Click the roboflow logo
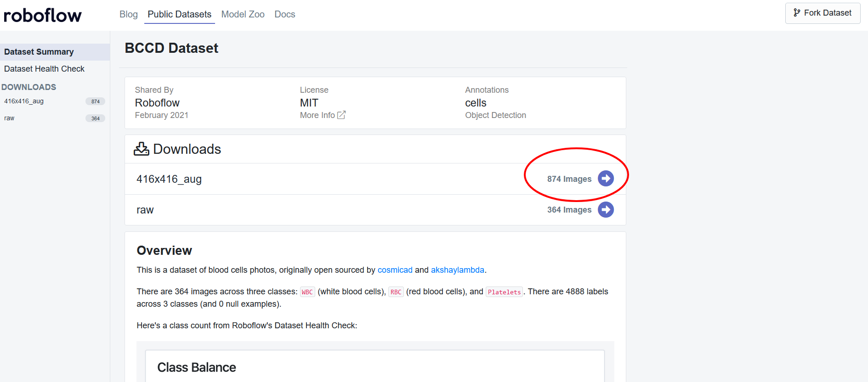The width and height of the screenshot is (868, 382). [42, 15]
